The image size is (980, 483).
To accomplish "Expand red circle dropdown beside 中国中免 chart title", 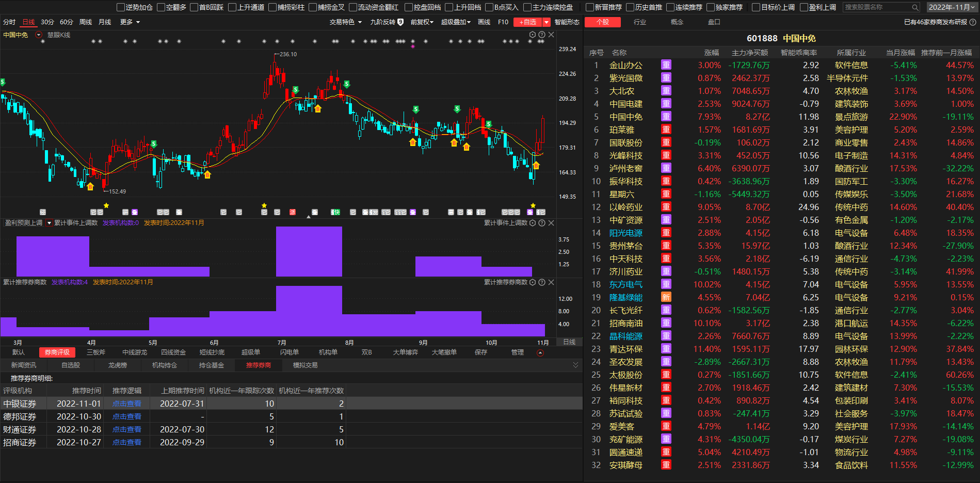I will 39,35.
